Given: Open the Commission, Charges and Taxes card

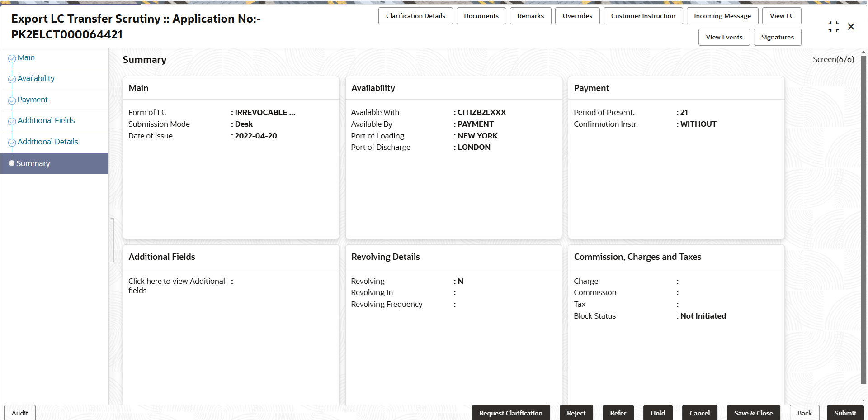Looking at the screenshot, I should 676,325.
